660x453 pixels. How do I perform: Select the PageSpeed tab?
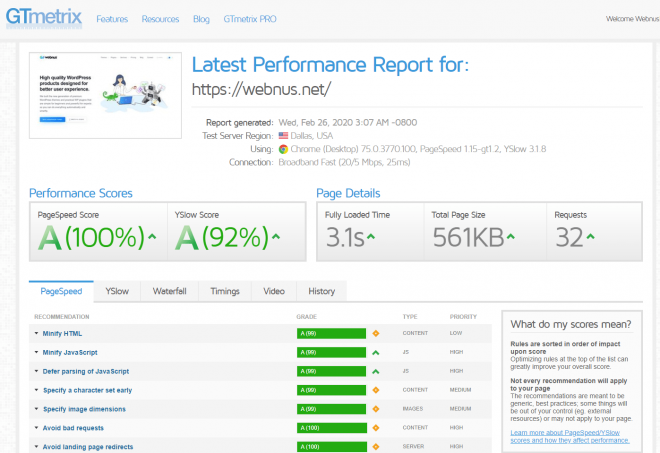[61, 291]
